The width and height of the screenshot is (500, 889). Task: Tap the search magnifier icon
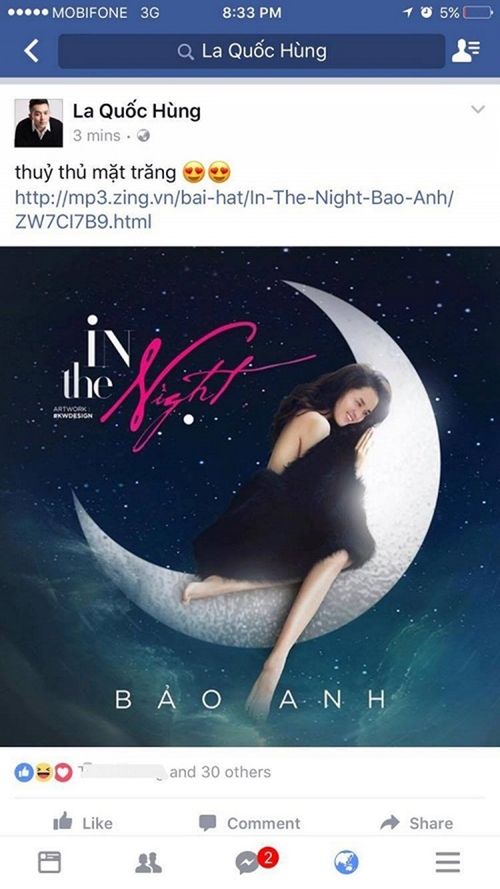(x=185, y=52)
